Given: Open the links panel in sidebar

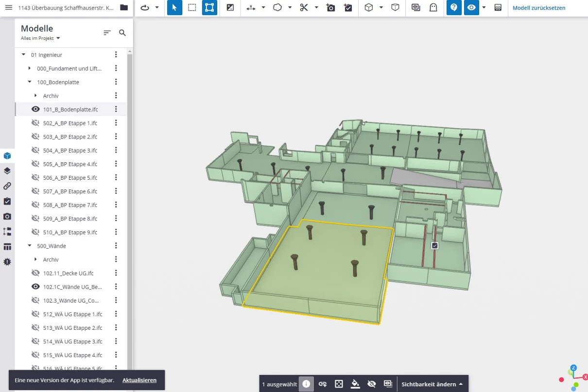Looking at the screenshot, I should click(x=7, y=186).
